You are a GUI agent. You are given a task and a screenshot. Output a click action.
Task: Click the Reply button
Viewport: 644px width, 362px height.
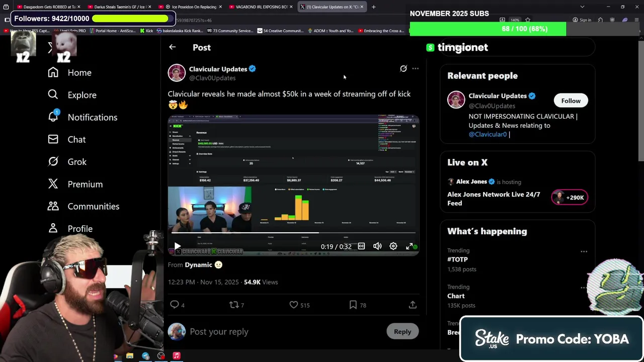pyautogui.click(x=403, y=332)
